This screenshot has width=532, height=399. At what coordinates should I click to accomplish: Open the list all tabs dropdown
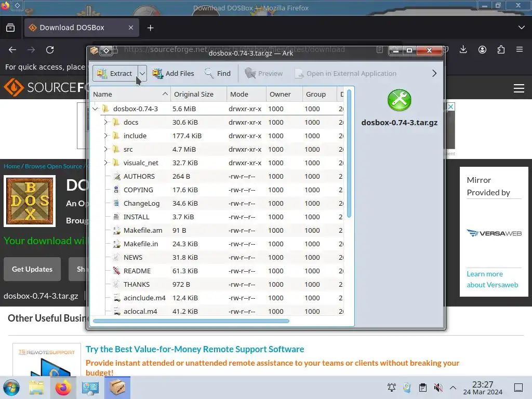522,28
